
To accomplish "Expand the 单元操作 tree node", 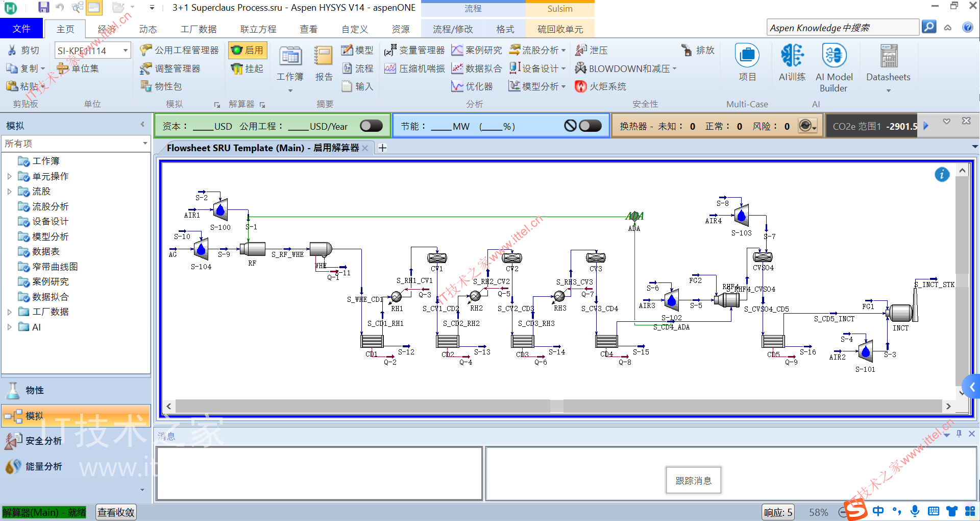I will 9,176.
